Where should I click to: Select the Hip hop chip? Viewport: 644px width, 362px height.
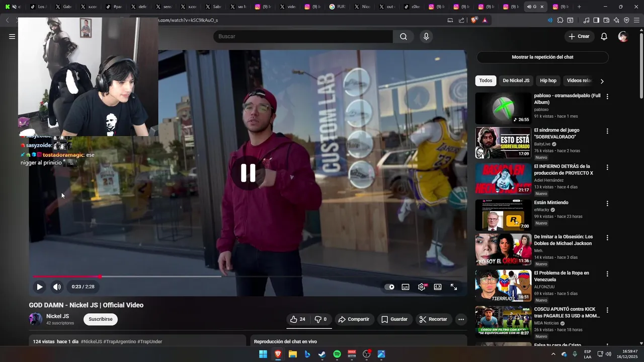click(x=548, y=80)
